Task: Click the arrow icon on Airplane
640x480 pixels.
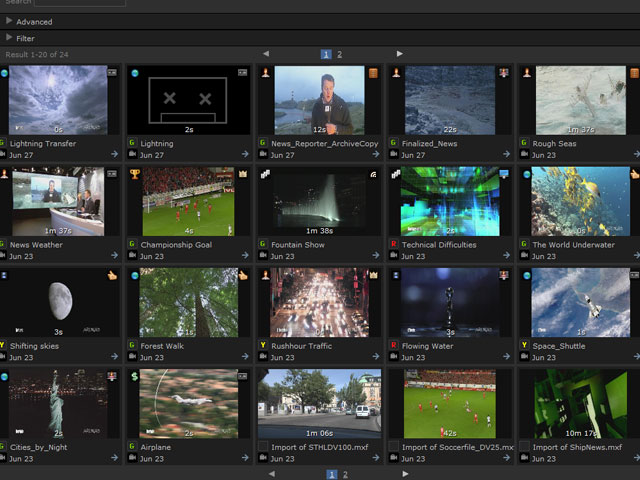Action: click(x=245, y=458)
